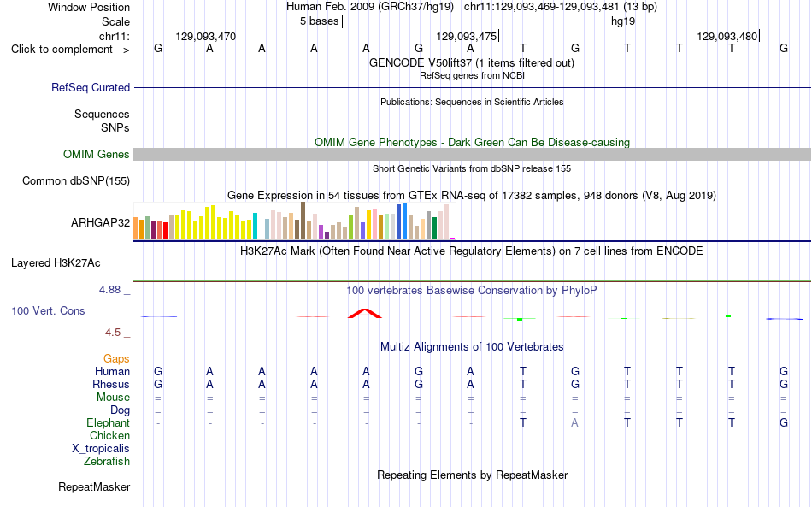
Task: Click the Scale track label
Action: [115, 21]
